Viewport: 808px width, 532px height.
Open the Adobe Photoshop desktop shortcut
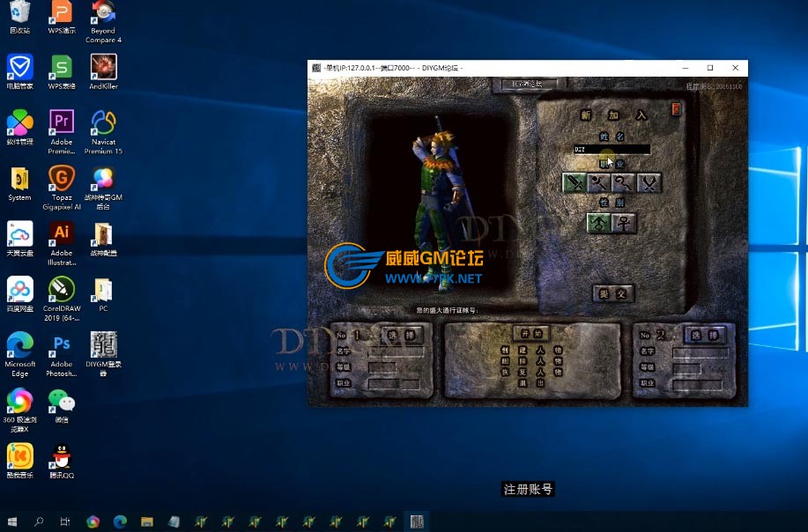coord(62,351)
